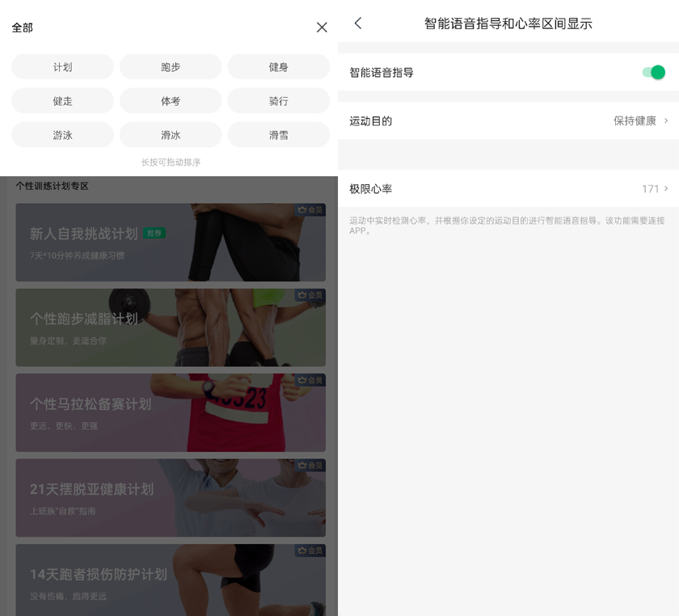Click the 运动中实时检测心率 description text
This screenshot has width=679, height=616.
point(507,226)
